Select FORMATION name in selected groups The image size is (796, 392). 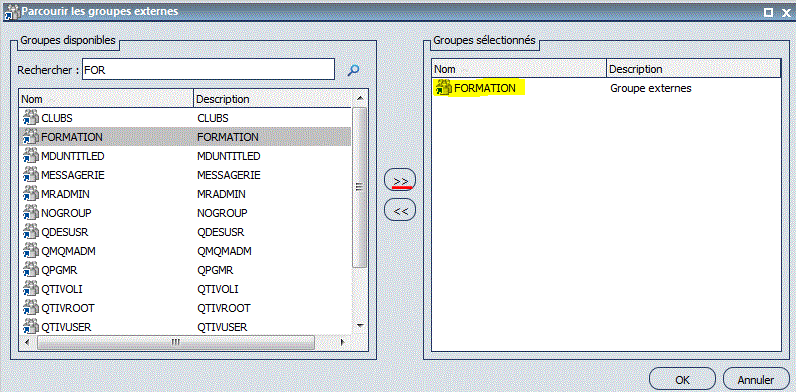coord(485,88)
